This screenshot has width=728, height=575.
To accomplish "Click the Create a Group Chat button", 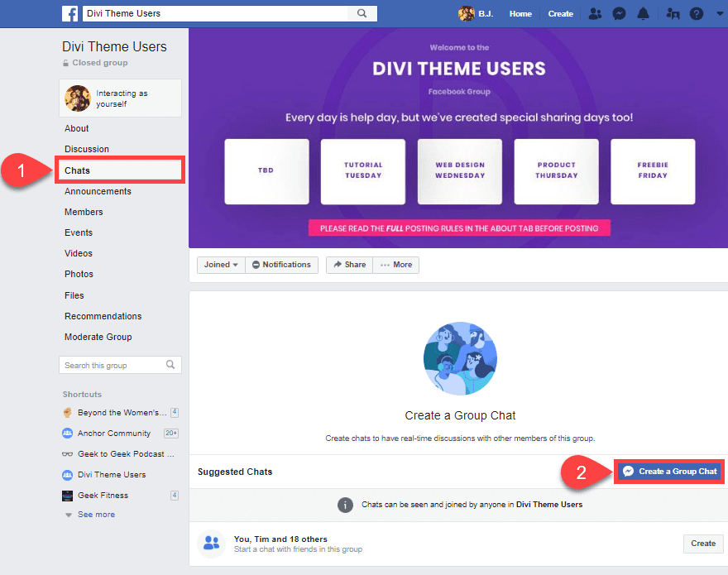I will pos(668,471).
